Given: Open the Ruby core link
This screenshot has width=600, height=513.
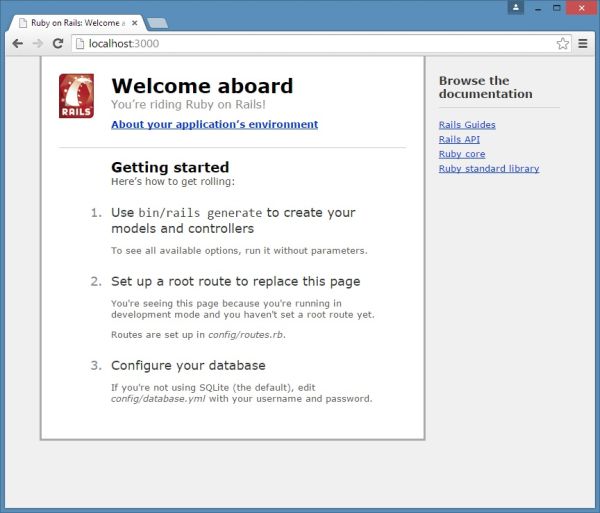Looking at the screenshot, I should point(462,154).
